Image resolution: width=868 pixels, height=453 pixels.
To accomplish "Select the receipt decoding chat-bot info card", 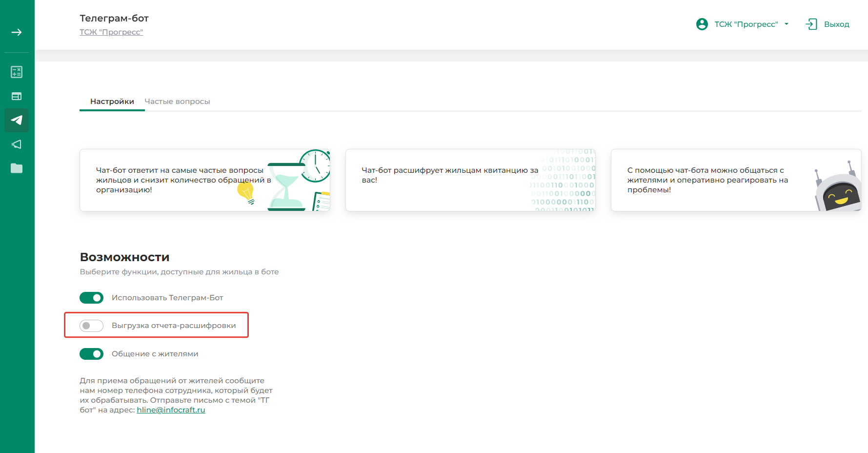I will [470, 180].
